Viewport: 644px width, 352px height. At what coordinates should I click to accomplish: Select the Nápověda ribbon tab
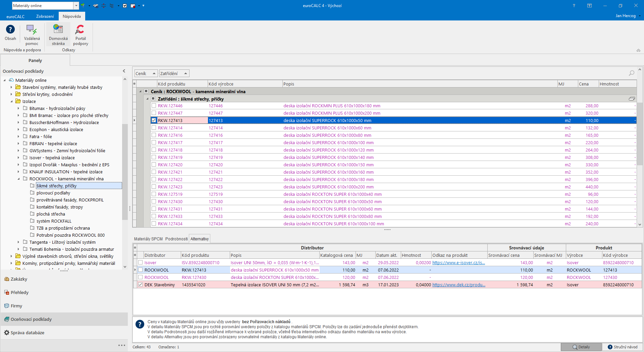72,16
